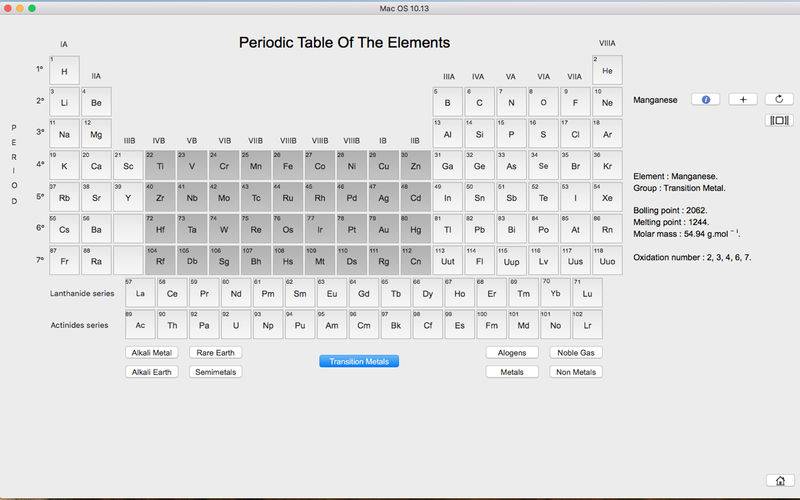Choose the Lanthanum (La) cell

(140, 293)
